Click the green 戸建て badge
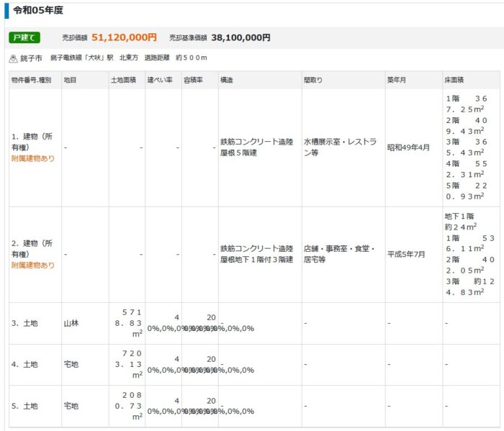 point(24,37)
